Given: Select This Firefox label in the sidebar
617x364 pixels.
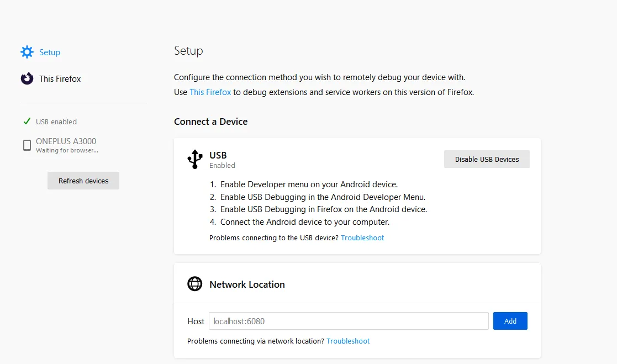Looking at the screenshot, I should click(60, 79).
